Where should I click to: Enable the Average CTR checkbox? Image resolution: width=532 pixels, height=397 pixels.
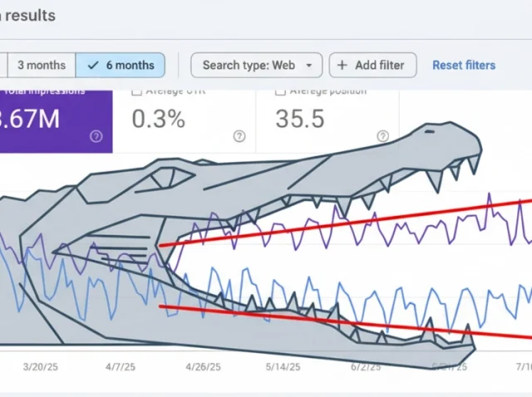137,91
